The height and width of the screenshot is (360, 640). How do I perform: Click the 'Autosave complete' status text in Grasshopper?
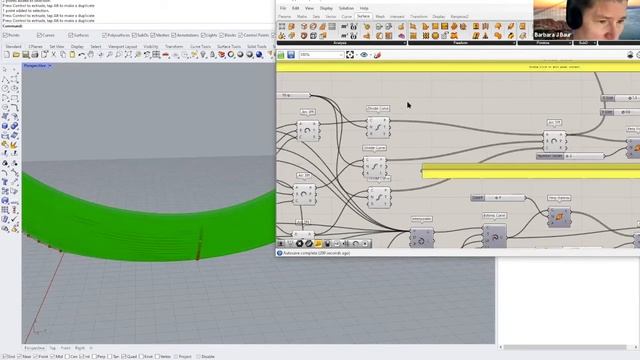click(317, 253)
